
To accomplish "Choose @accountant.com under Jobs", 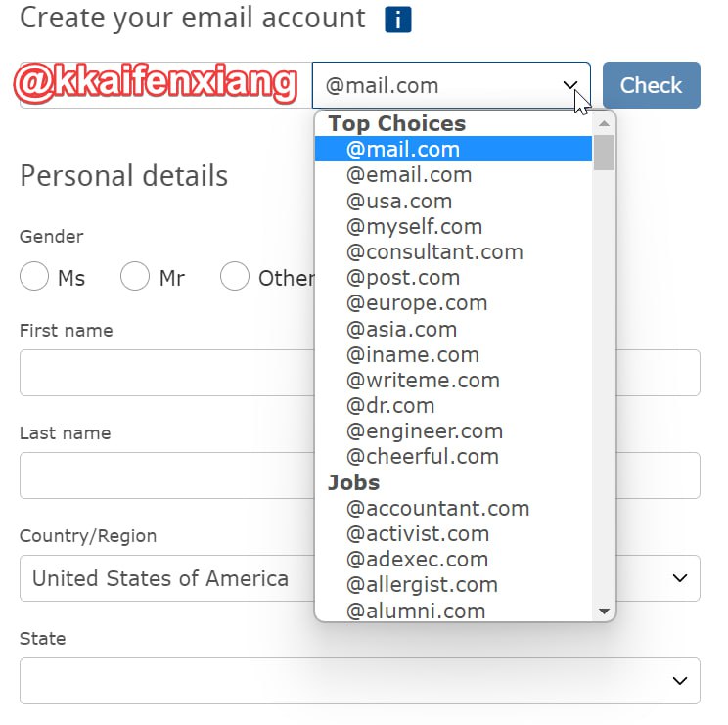I will 437,508.
